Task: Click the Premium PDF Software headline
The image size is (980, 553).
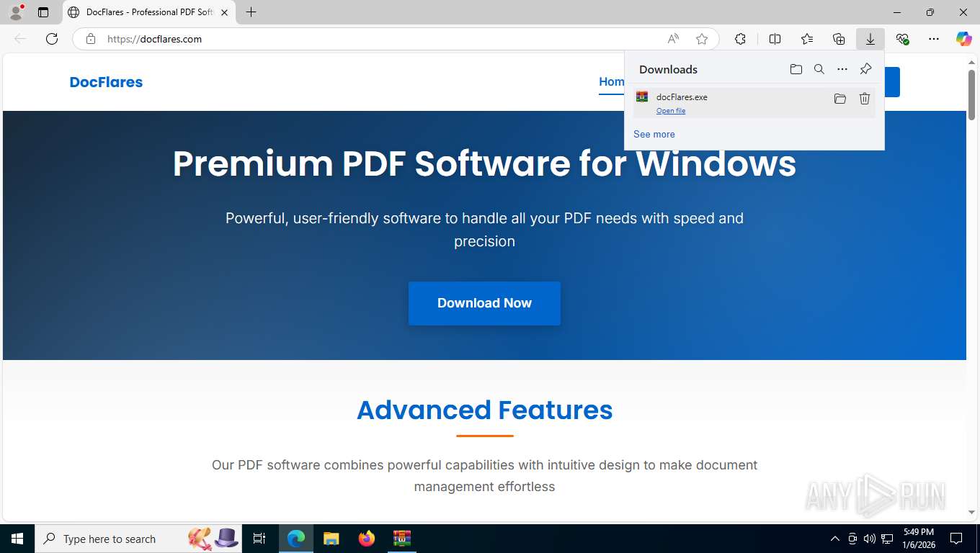Action: 484,163
